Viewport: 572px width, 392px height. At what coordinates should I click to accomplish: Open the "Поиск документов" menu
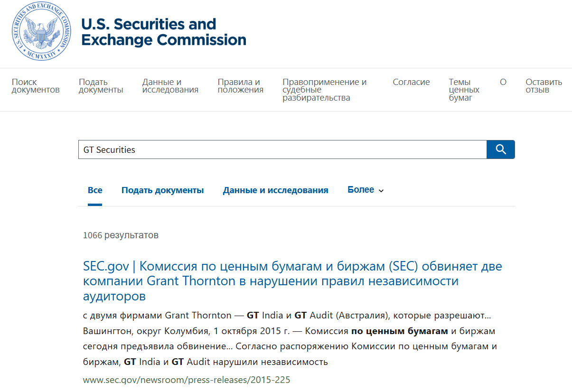tap(36, 85)
